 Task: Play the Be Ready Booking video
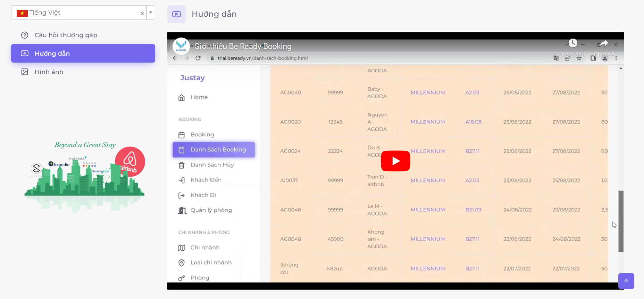pos(395,161)
